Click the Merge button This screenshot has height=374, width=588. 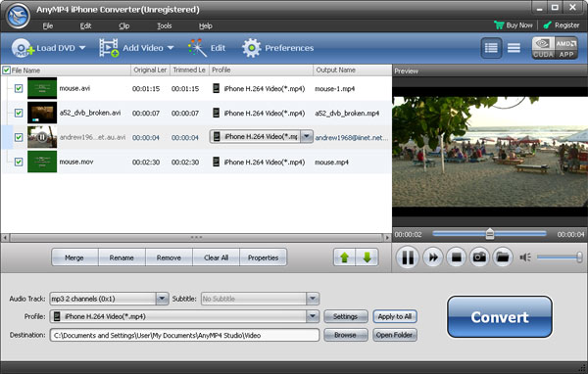tap(74, 257)
